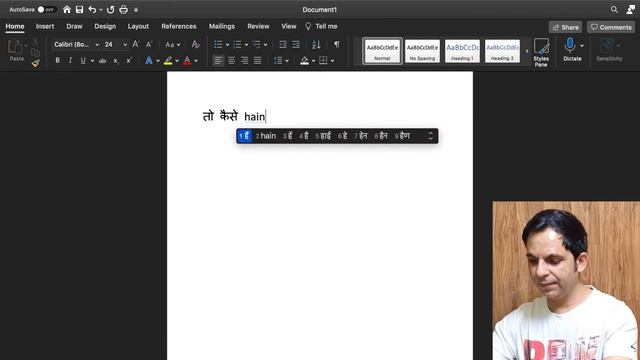Open the Mailings tab
Screen dimensions: 640x360
tap(222, 26)
